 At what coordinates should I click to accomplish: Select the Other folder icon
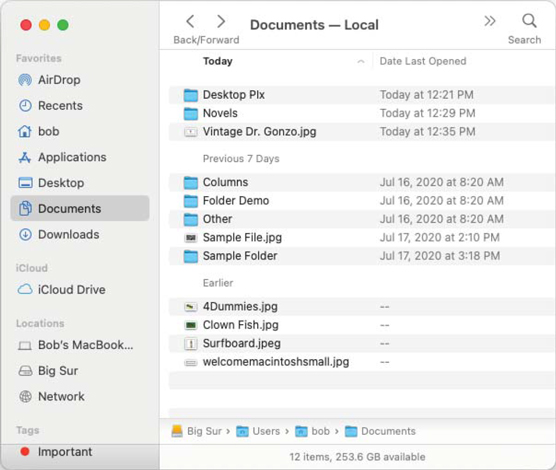[191, 220]
